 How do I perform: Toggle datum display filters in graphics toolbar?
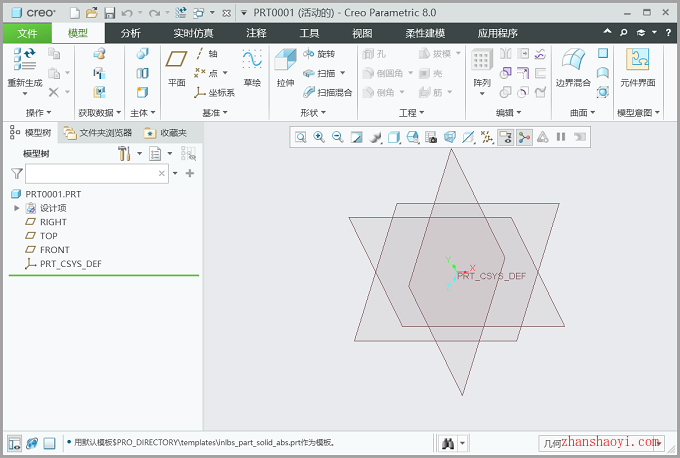pyautogui.click(x=487, y=137)
